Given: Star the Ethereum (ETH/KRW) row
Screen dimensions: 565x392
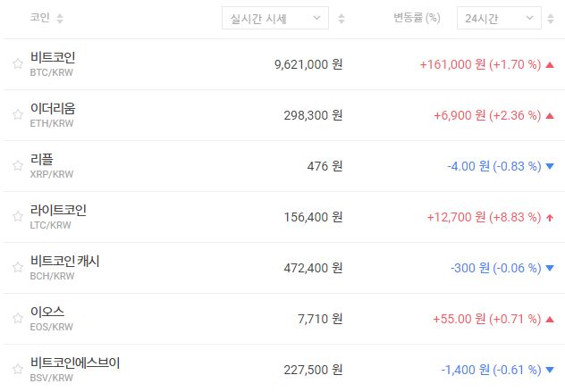Looking at the screenshot, I should coord(17,114).
